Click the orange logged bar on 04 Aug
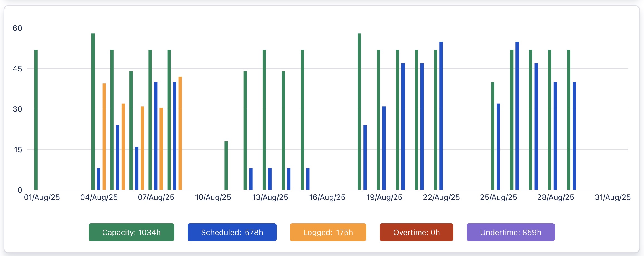The width and height of the screenshot is (644, 256). 104,137
